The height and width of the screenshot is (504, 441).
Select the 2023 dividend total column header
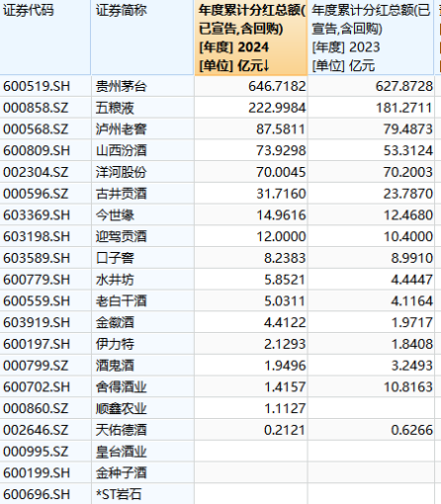click(x=371, y=38)
